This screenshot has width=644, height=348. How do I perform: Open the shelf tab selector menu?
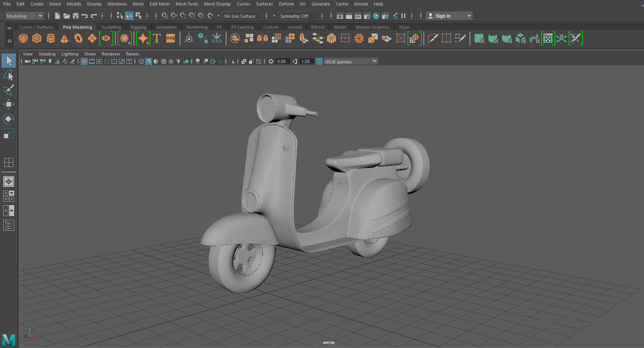click(x=9, y=28)
